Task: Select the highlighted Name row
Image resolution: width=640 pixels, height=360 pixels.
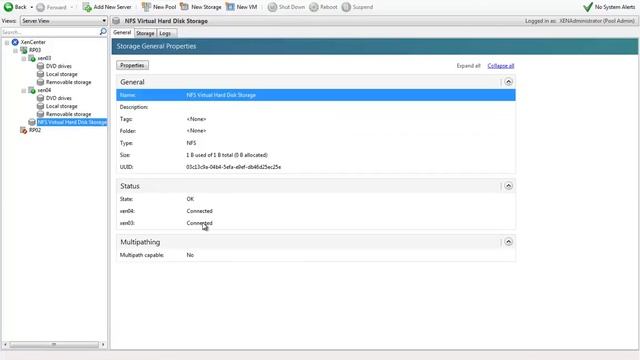Action: point(316,95)
